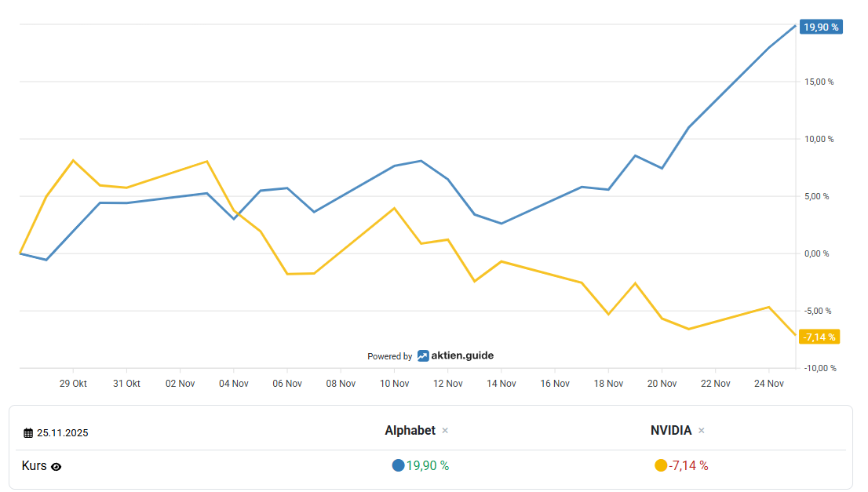Viewport: 868px width, 492px height.
Task: Click the yellow -7,14 % chart end badge
Action: [819, 337]
